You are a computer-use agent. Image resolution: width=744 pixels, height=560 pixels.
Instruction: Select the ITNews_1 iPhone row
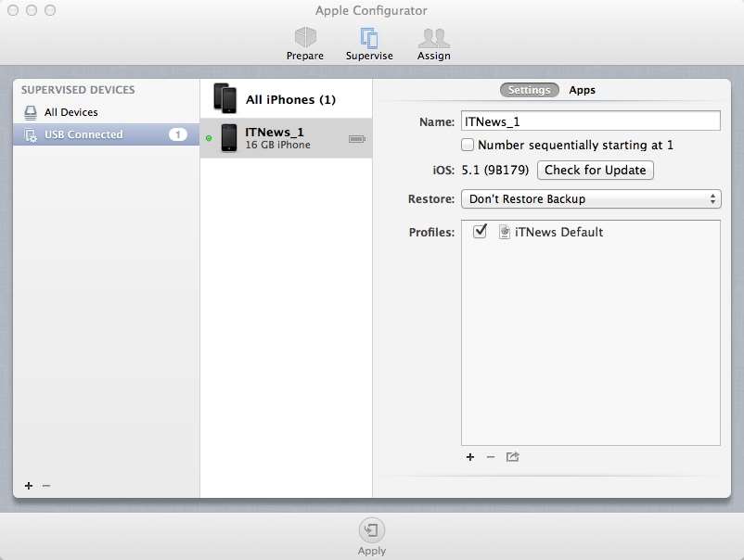click(286, 138)
